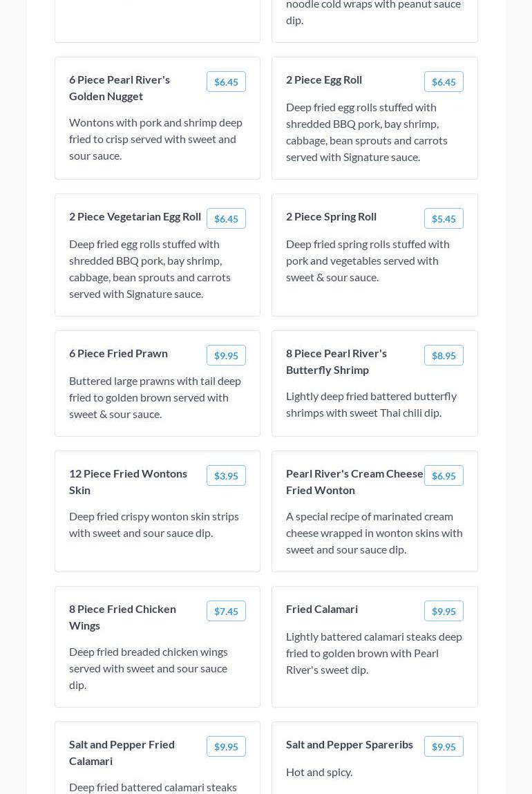Click the price button for Pearl River's Golden Nugget
Viewport: 532px width, 794px height.
pyautogui.click(x=226, y=82)
